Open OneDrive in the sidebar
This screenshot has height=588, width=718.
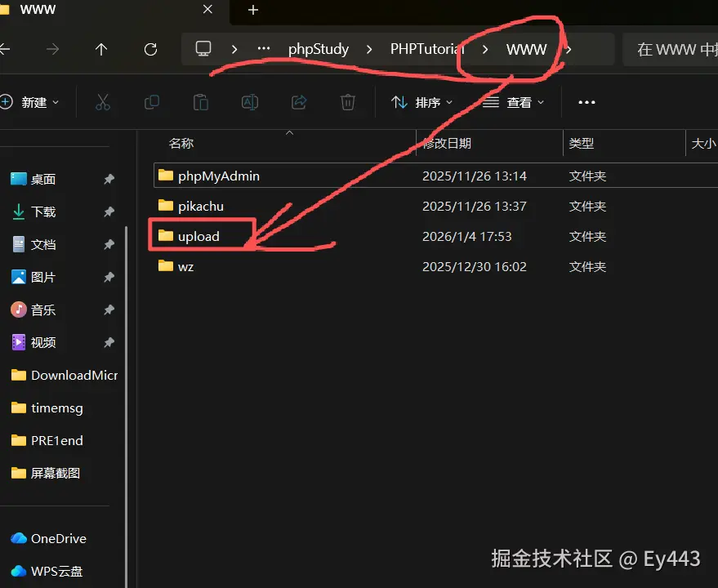48,538
